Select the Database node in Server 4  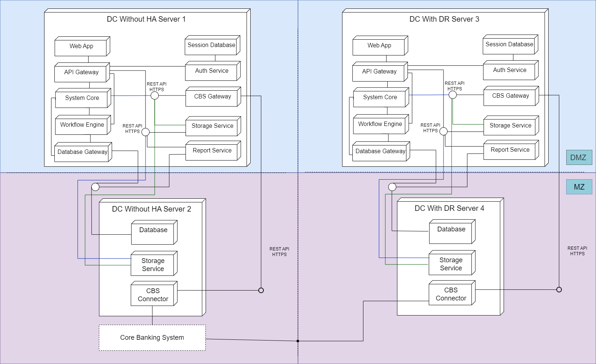452,232
